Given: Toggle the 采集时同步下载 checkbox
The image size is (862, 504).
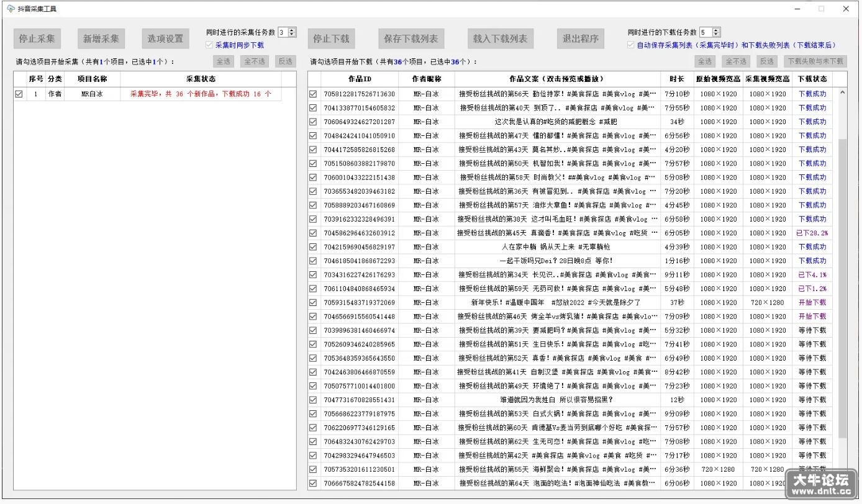Looking at the screenshot, I should [210, 45].
